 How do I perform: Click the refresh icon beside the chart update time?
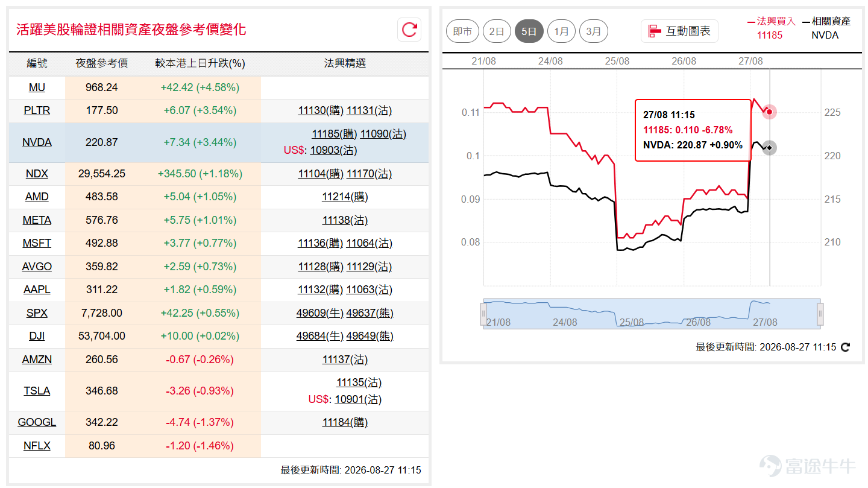pos(845,347)
